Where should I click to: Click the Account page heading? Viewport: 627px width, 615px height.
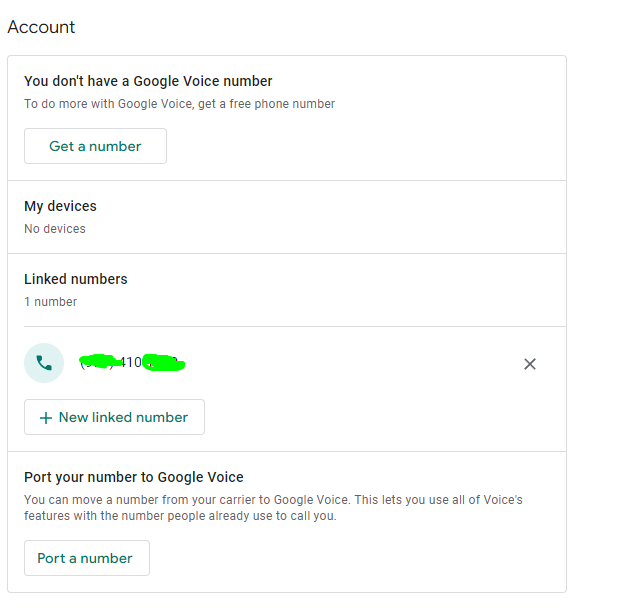click(41, 27)
